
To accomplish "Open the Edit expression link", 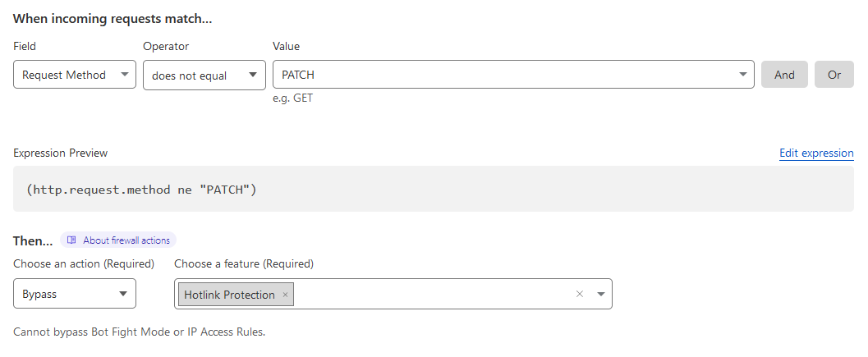I will click(x=816, y=153).
